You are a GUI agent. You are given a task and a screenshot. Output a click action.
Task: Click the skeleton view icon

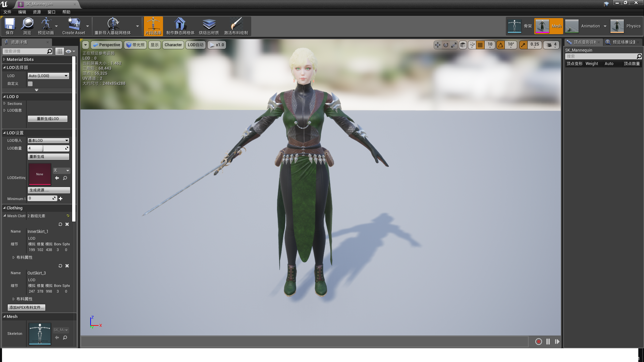click(x=515, y=26)
